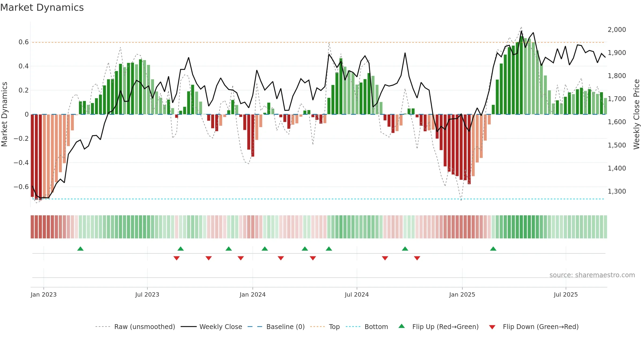Click the cyan dotted Bottom line sample in legend
Screen dimensions: 644x362
pos(353,327)
